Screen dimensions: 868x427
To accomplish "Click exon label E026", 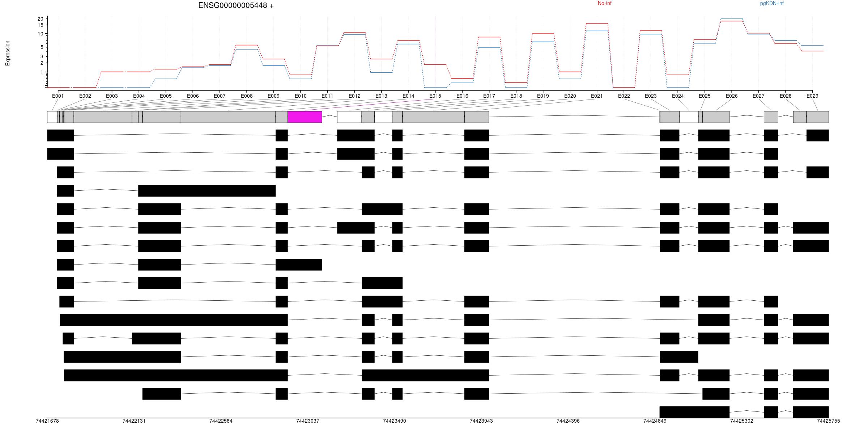I will 732,96.
